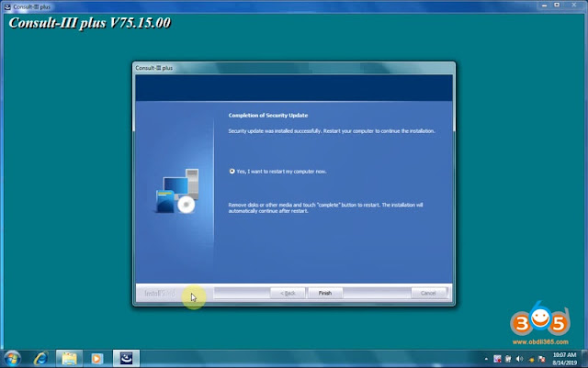The width and height of the screenshot is (588, 368).
Task: Open the Windows Start menu
Action: point(12,359)
